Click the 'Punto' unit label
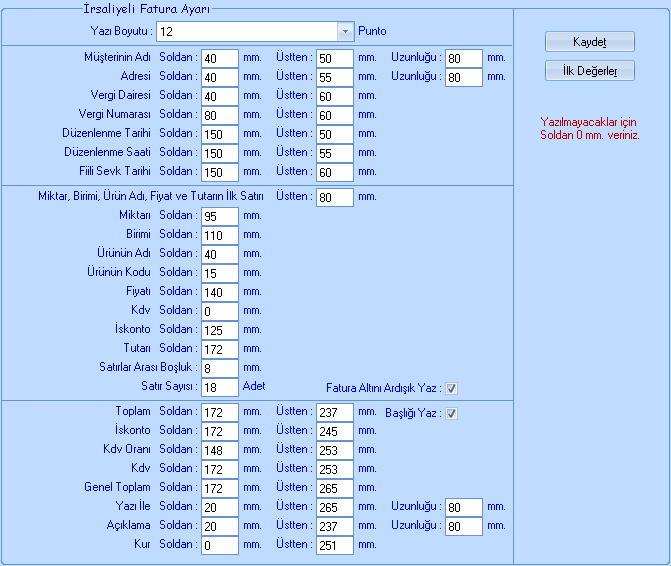The width and height of the screenshot is (671, 566). click(372, 31)
